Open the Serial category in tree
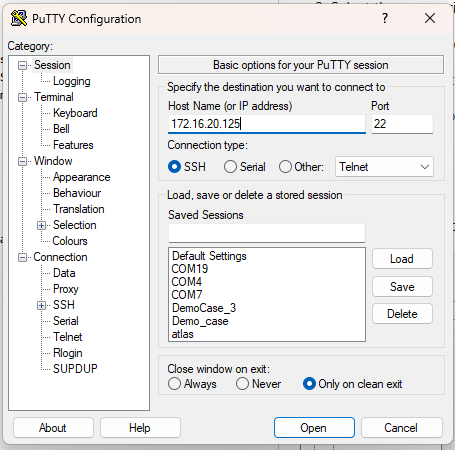 [x=66, y=321]
